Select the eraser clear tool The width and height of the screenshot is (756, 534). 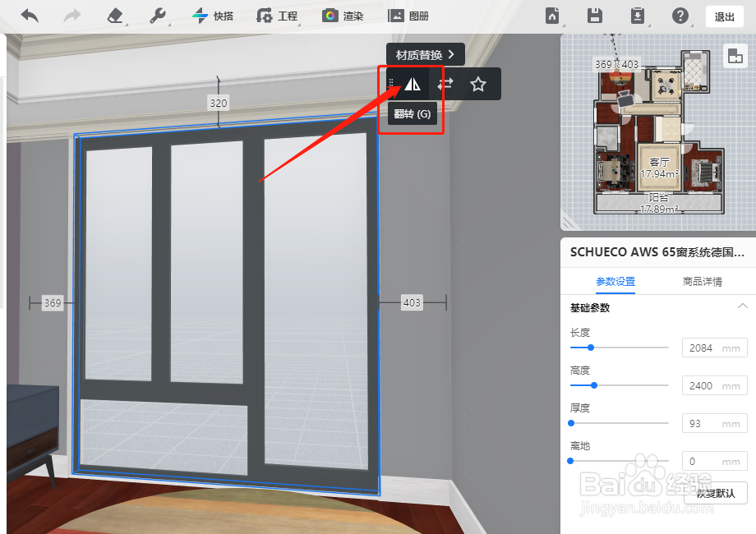pos(115,16)
